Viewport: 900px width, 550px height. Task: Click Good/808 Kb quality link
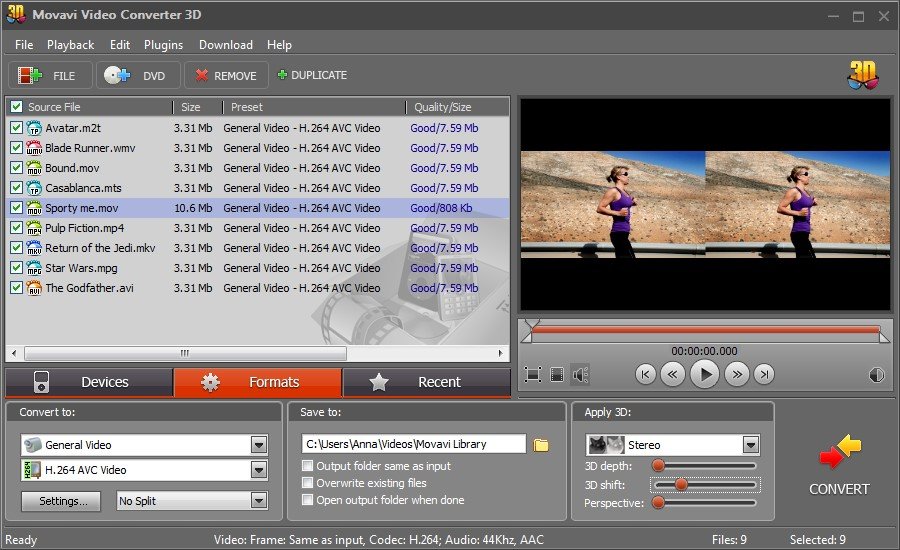click(441, 208)
